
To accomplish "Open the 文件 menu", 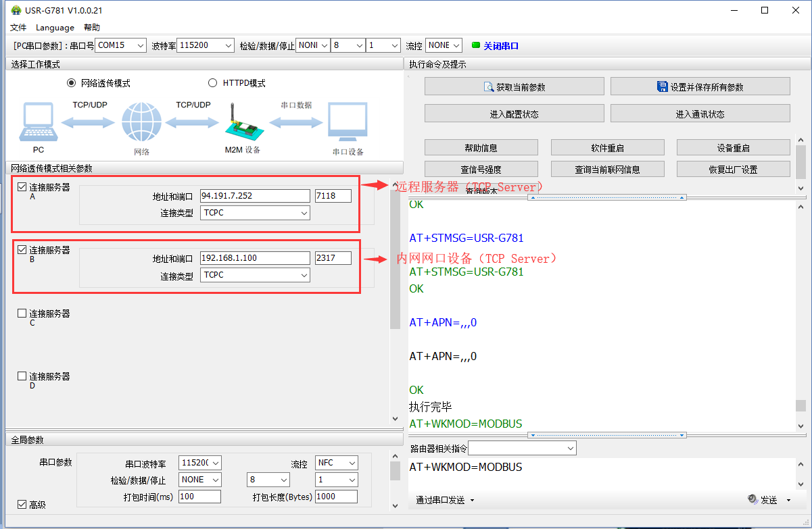I will pos(18,28).
